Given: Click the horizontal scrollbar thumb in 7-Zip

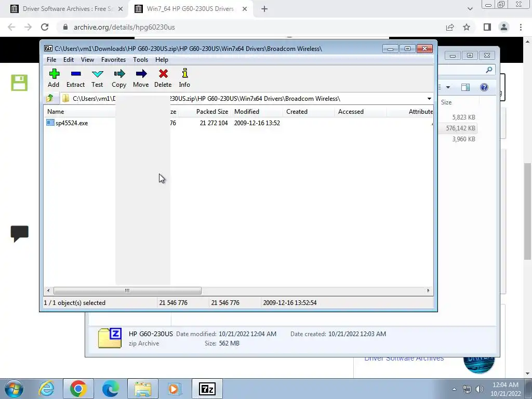Looking at the screenshot, I should [127, 291].
